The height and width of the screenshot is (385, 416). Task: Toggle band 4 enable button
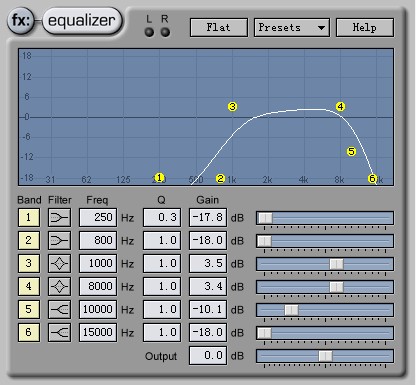(29, 287)
